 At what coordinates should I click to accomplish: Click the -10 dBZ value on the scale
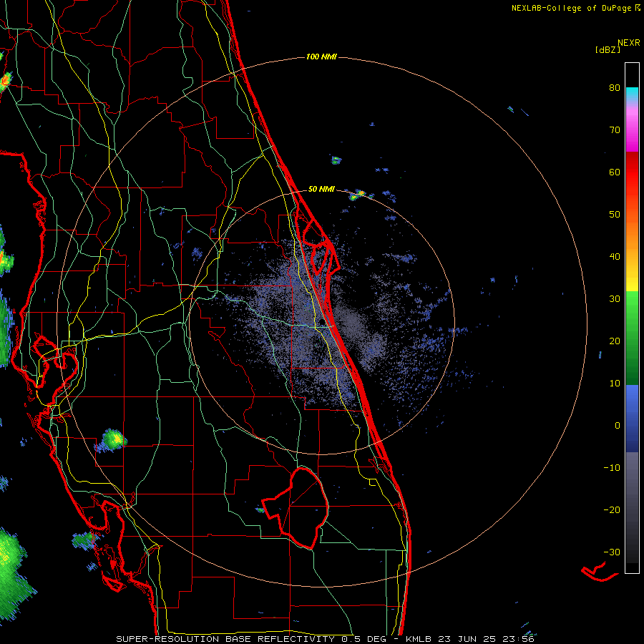pos(612,468)
